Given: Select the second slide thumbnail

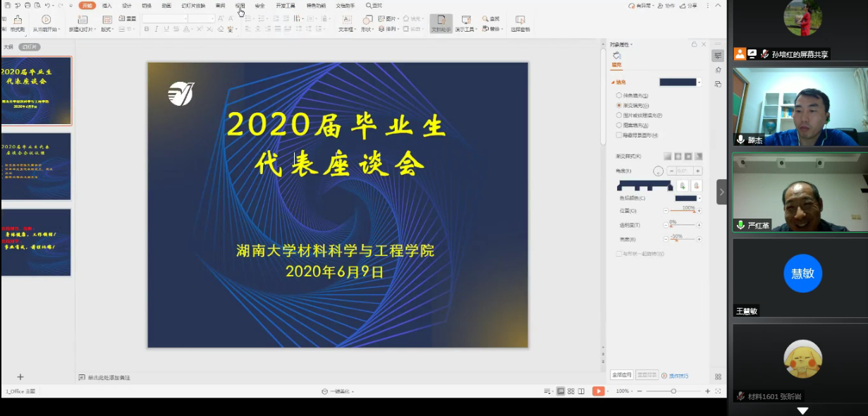Looking at the screenshot, I should click(x=37, y=166).
